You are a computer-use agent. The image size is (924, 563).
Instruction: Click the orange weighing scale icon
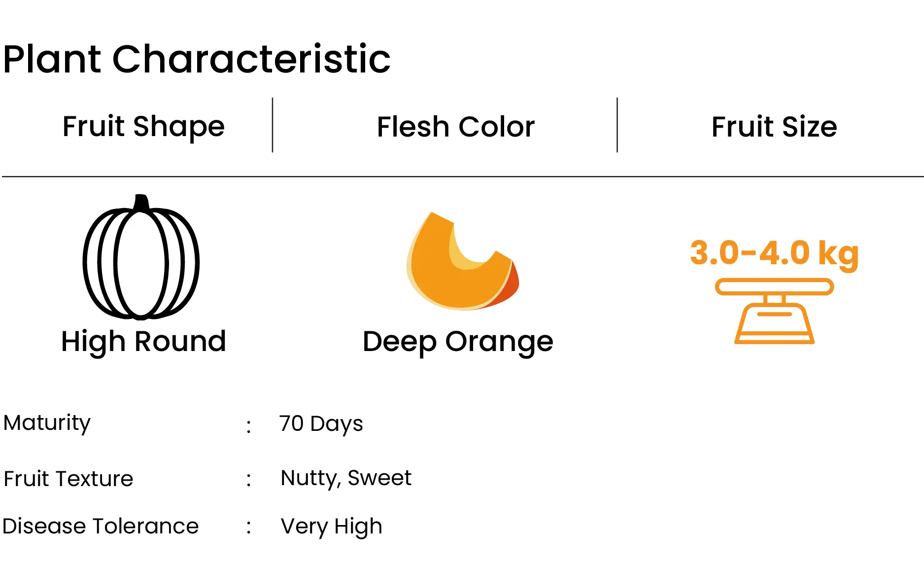click(x=774, y=311)
